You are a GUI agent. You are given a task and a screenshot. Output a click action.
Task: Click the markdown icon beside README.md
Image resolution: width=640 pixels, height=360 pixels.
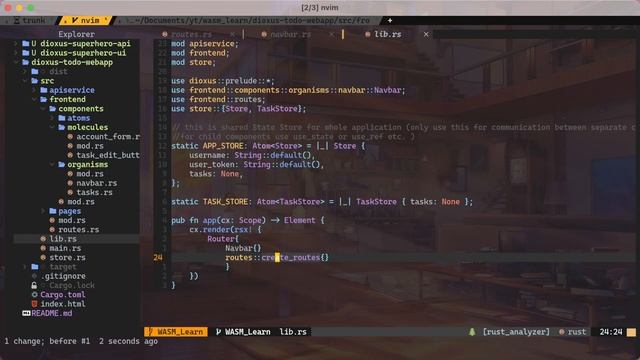click(x=26, y=313)
